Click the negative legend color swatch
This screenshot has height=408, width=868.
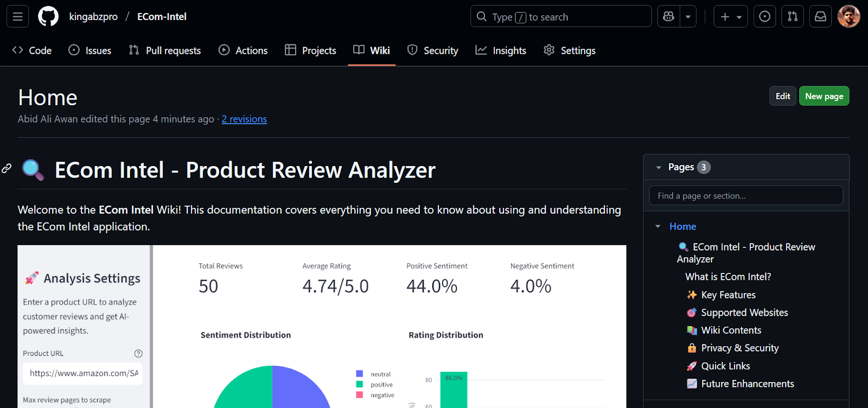[359, 395]
